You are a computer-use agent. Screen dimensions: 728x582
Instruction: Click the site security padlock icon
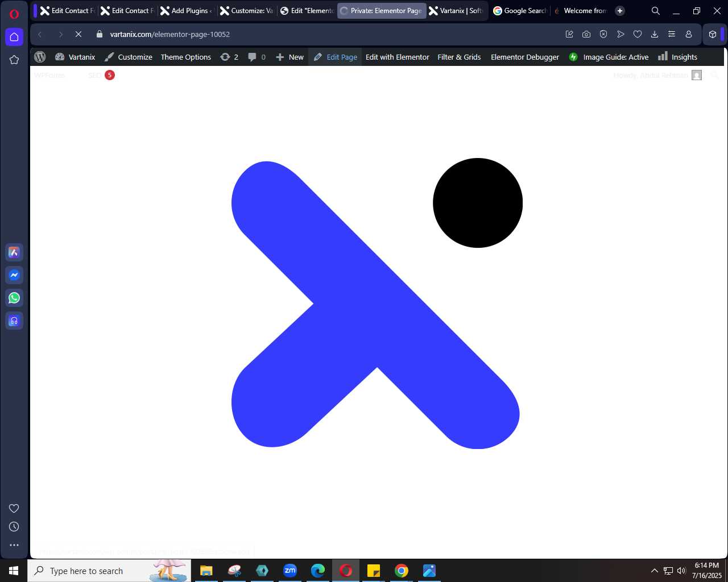point(100,34)
